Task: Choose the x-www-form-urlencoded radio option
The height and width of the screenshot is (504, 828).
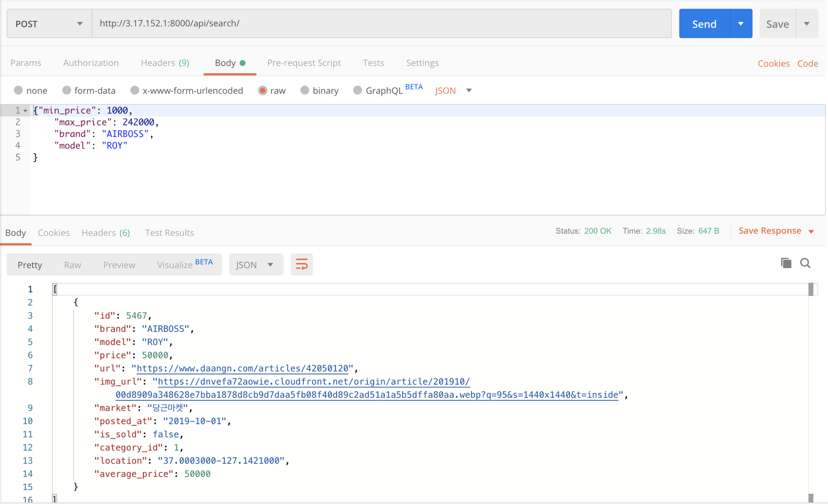Action: pos(135,90)
